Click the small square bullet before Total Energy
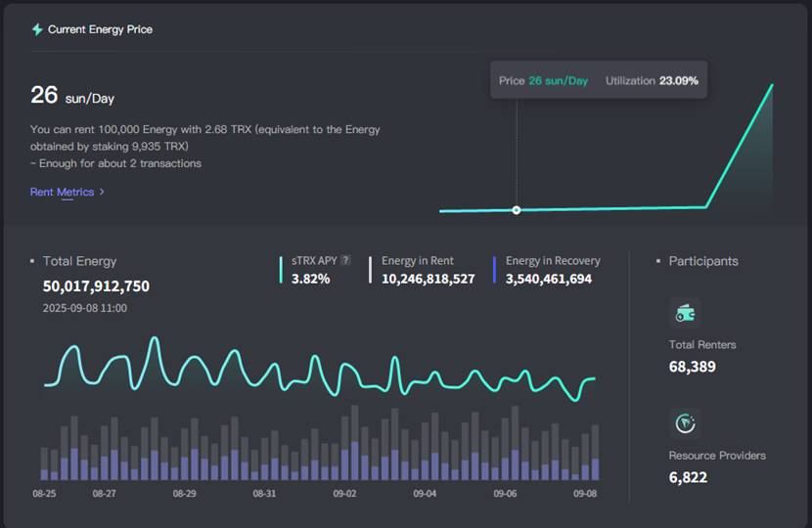This screenshot has width=812, height=528. 32,261
